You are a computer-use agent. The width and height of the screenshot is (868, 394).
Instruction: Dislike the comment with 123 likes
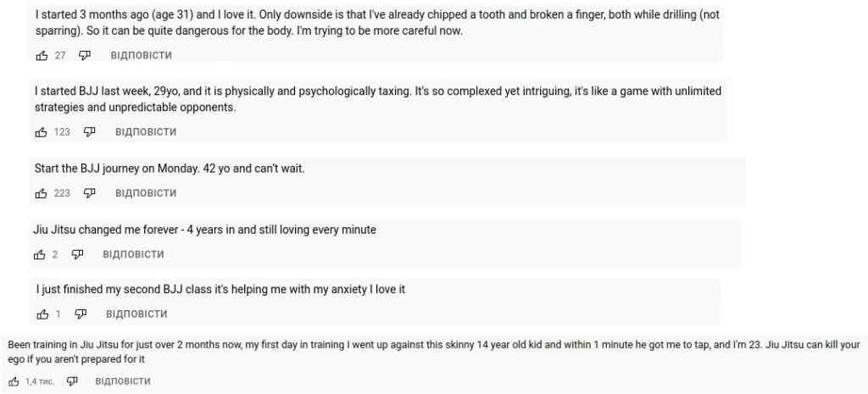click(89, 131)
